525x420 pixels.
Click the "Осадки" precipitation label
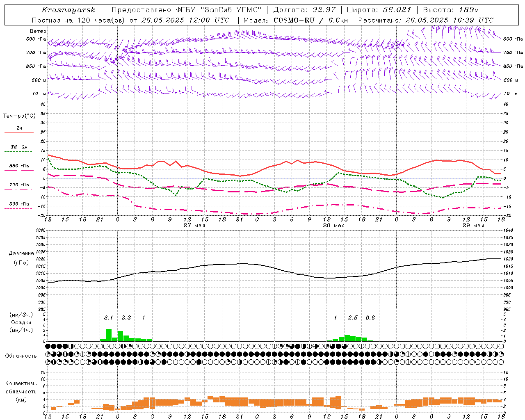coord(21,322)
